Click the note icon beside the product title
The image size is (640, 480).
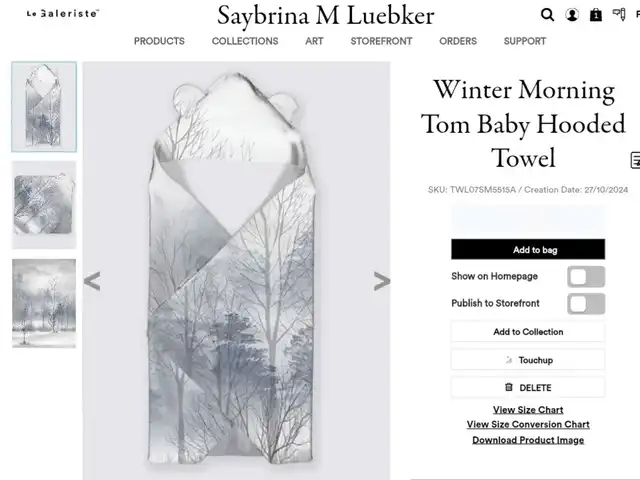pyautogui.click(x=636, y=160)
